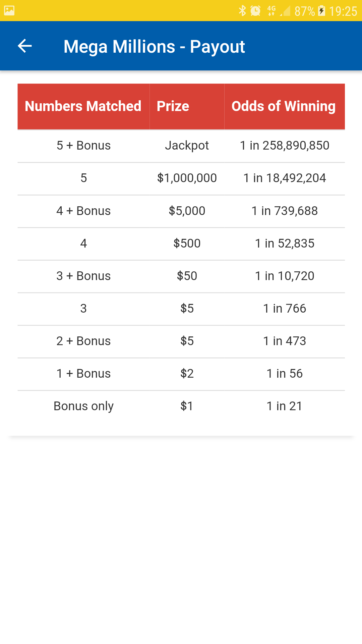Tap the Jackpot prize cell

pyautogui.click(x=187, y=146)
